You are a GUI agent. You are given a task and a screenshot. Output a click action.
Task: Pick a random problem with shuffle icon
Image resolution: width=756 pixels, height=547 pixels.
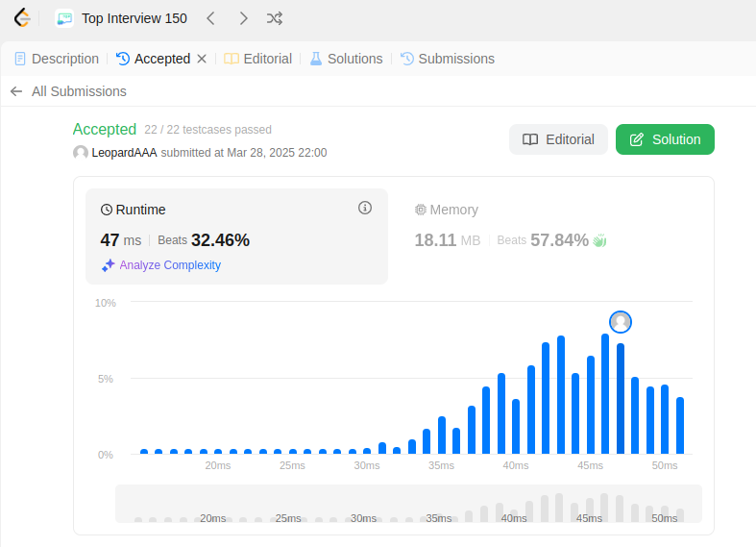[275, 18]
